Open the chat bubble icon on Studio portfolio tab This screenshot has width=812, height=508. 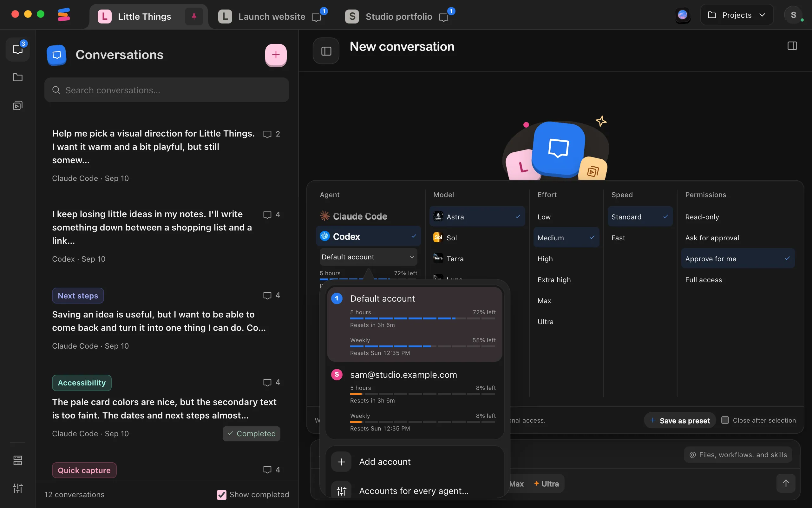click(444, 17)
